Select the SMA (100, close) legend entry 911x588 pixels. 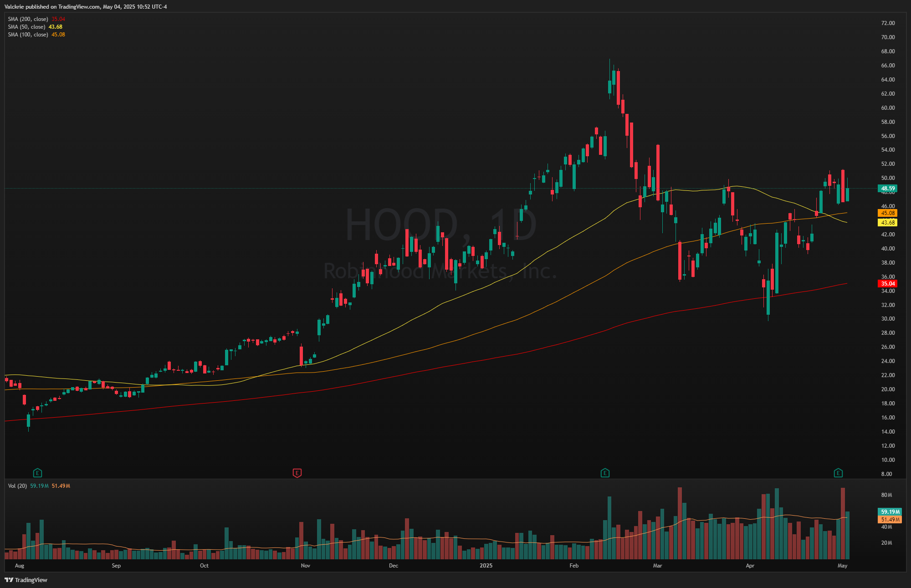36,35
